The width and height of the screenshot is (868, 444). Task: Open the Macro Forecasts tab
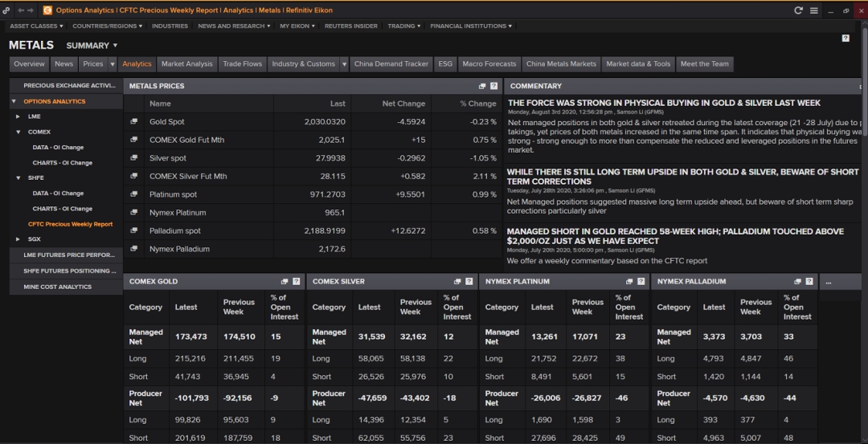[x=489, y=64]
